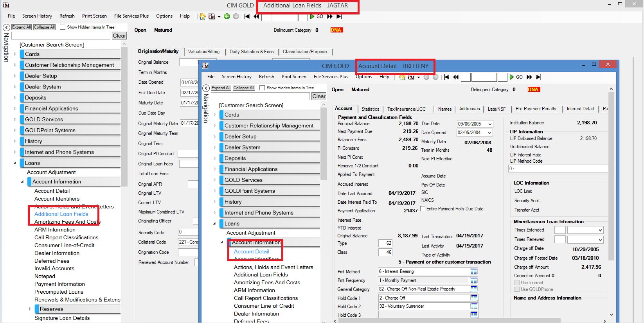Image resolution: width=644 pixels, height=323 pixels.
Task: Check Entire Payment Rolls Due Date
Action: [x=423, y=209]
